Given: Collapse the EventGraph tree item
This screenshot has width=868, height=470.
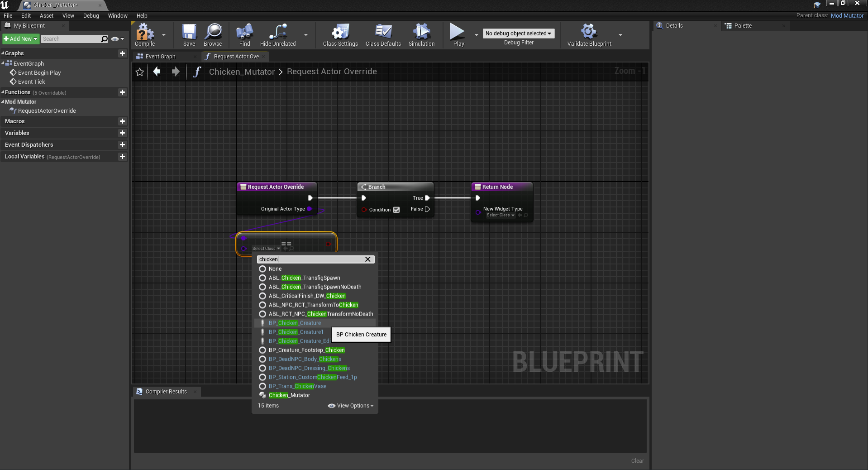Looking at the screenshot, I should click(3, 63).
